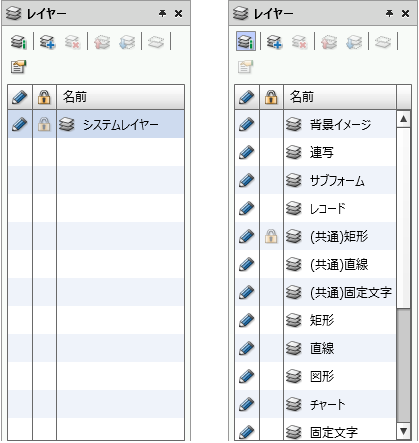Turn off system layer display in right panel

pos(246,41)
